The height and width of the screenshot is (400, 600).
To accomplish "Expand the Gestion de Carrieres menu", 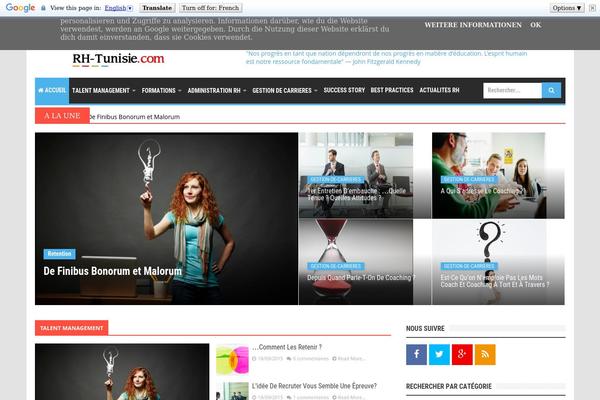I will point(285,90).
